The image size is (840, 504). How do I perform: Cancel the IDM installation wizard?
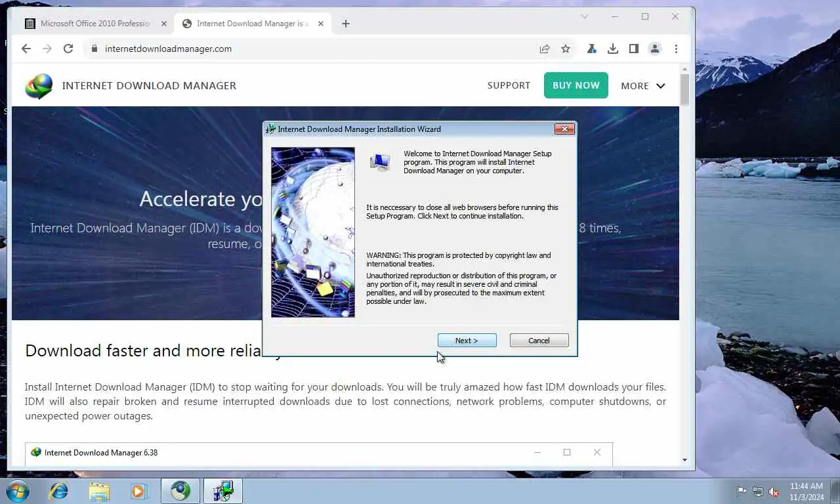click(x=539, y=341)
